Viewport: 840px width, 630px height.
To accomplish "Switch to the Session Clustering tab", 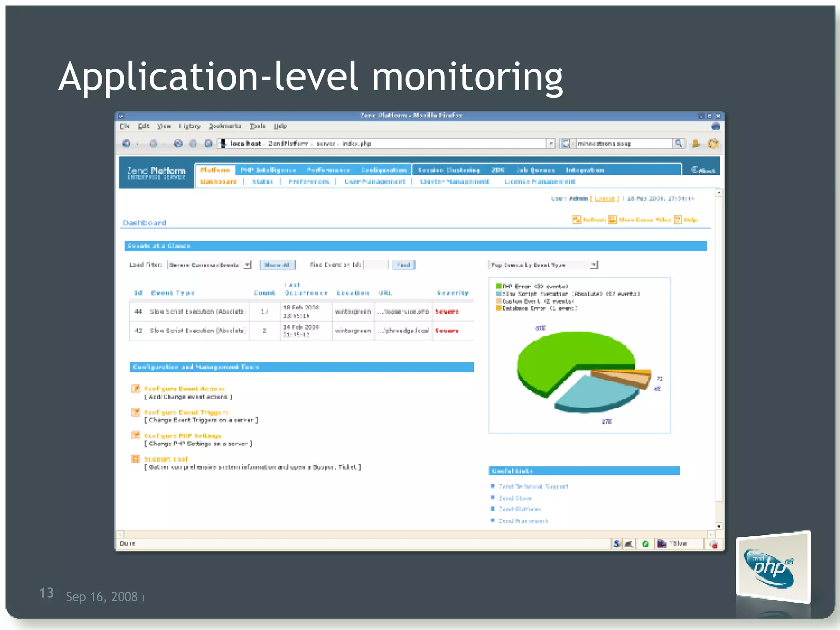I will (449, 170).
